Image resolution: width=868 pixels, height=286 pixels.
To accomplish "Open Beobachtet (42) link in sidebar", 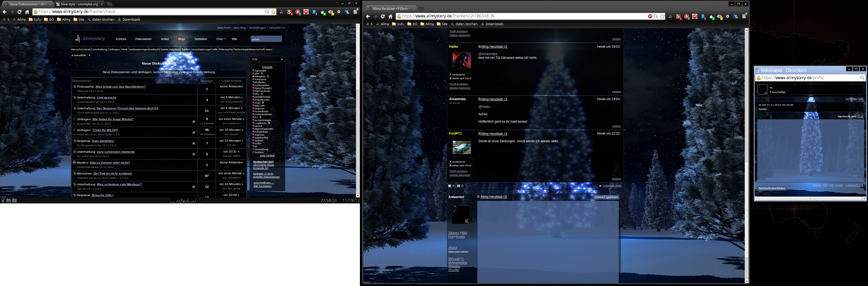I will tap(263, 162).
